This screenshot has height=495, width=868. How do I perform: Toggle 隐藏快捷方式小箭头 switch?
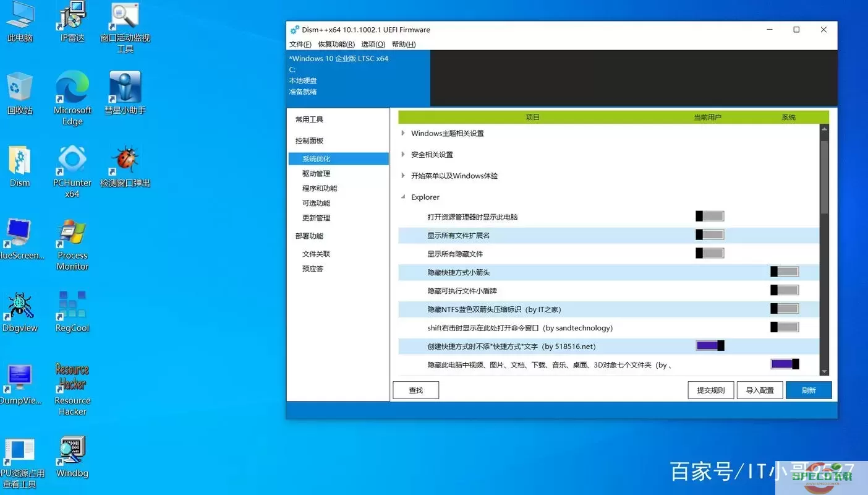(x=785, y=272)
